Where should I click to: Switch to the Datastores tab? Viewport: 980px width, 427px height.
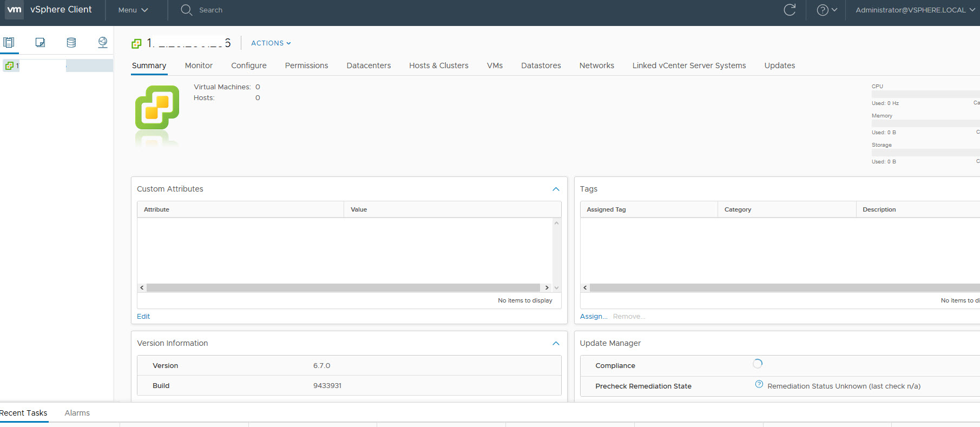pyautogui.click(x=541, y=65)
